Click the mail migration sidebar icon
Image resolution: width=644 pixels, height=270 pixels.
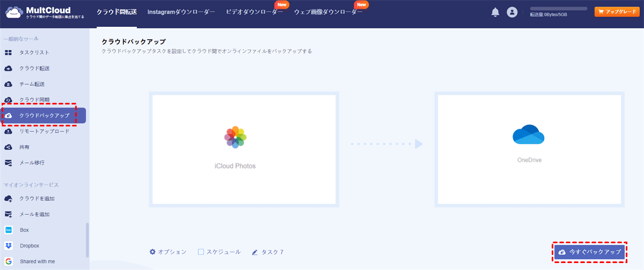pos(9,163)
